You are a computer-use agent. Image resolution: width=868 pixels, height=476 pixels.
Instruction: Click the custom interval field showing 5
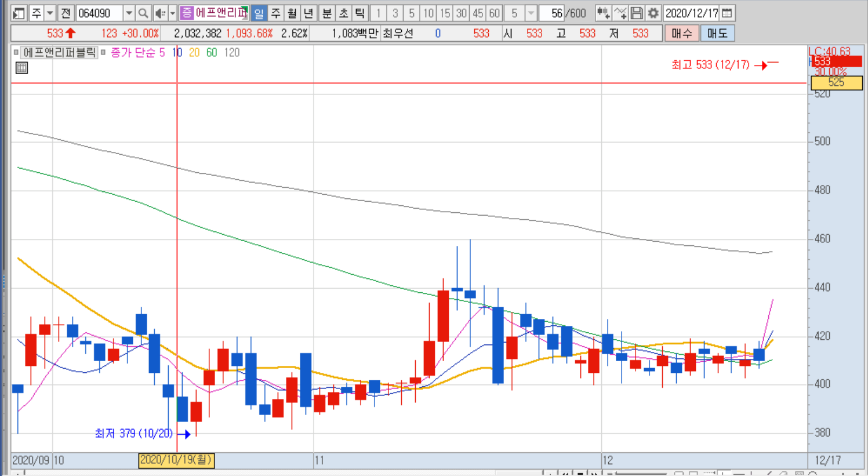click(x=514, y=13)
